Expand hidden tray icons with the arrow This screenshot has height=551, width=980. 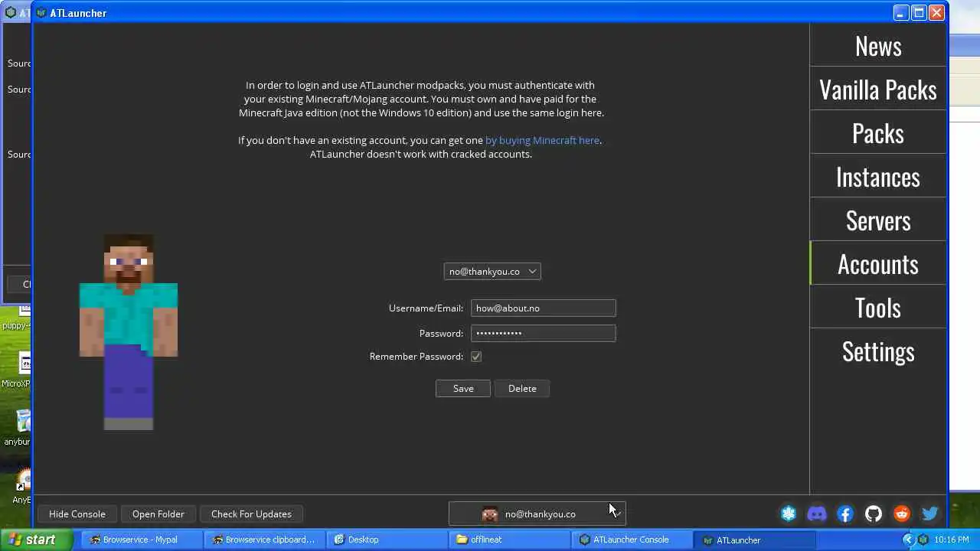click(x=909, y=540)
